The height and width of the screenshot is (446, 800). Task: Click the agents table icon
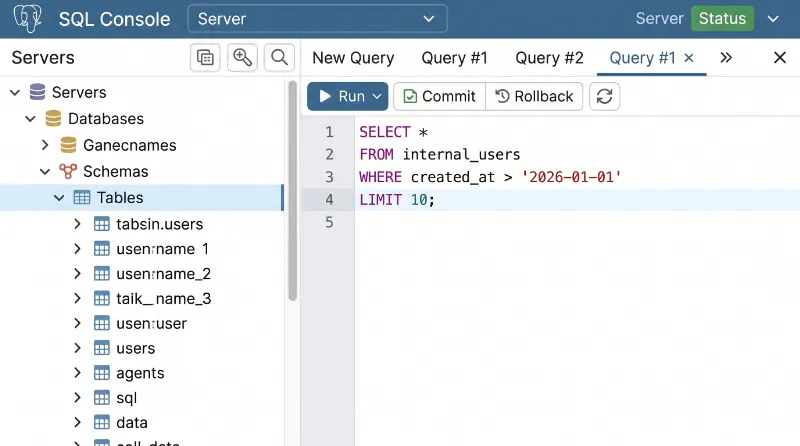click(x=102, y=373)
